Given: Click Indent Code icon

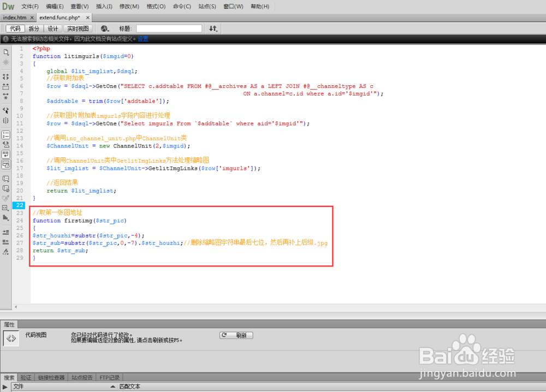Looking at the screenshot, I should click(x=6, y=232).
